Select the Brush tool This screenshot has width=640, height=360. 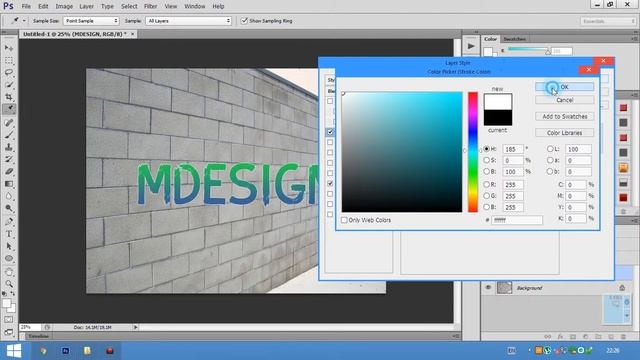tap(9, 135)
